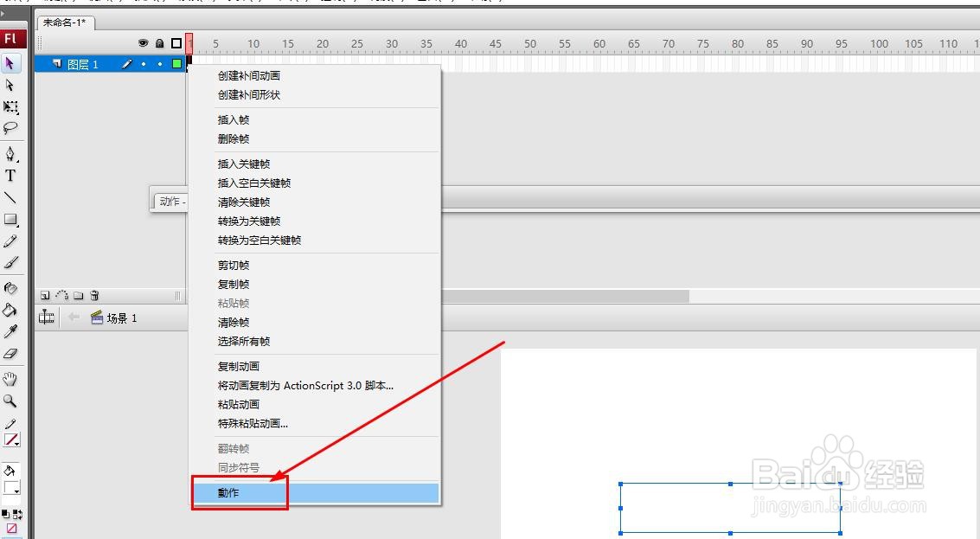Click the edit scene timeline icon
The height and width of the screenshot is (539, 980).
[x=47, y=317]
